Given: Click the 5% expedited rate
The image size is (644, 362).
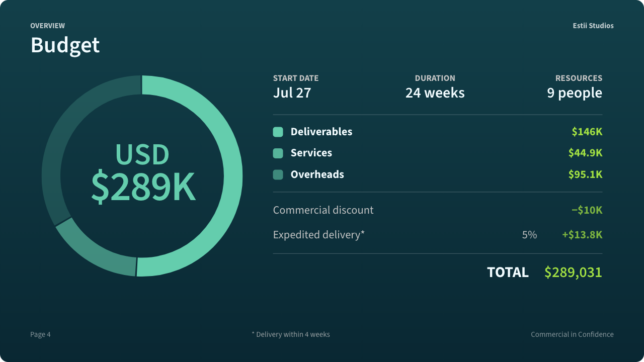Looking at the screenshot, I should tap(529, 235).
